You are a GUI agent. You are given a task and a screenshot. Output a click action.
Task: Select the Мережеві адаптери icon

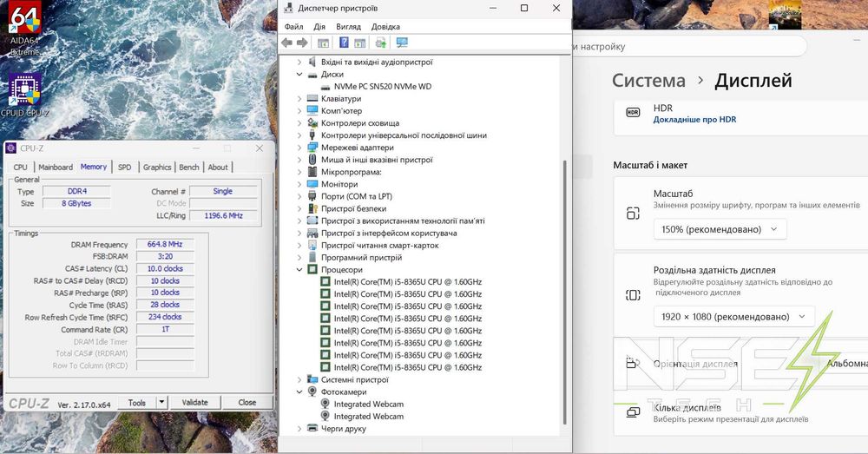pyautogui.click(x=312, y=148)
